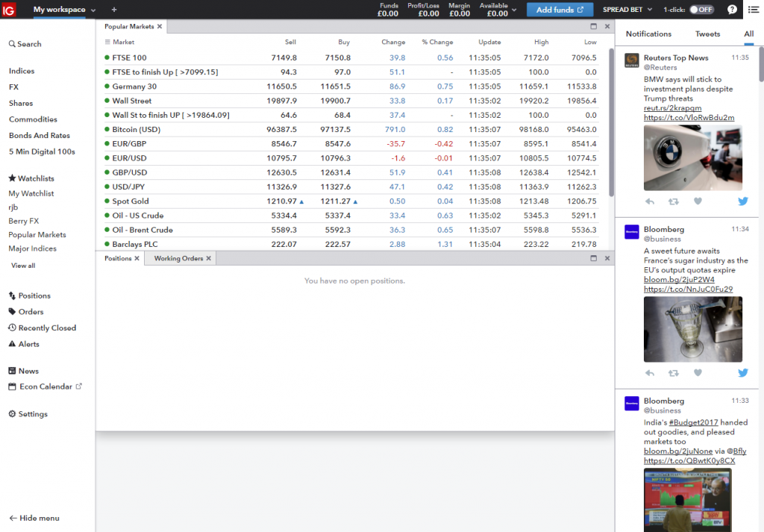Select the Positions panel tab
Viewport: 764px width, 532px height.
tap(118, 258)
